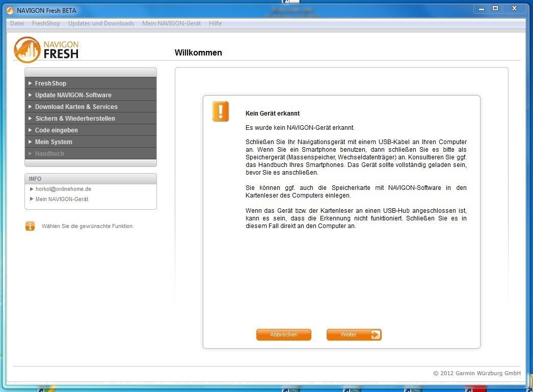533x392 pixels.
Task: Open the Hilfe menu
Action: click(215, 23)
